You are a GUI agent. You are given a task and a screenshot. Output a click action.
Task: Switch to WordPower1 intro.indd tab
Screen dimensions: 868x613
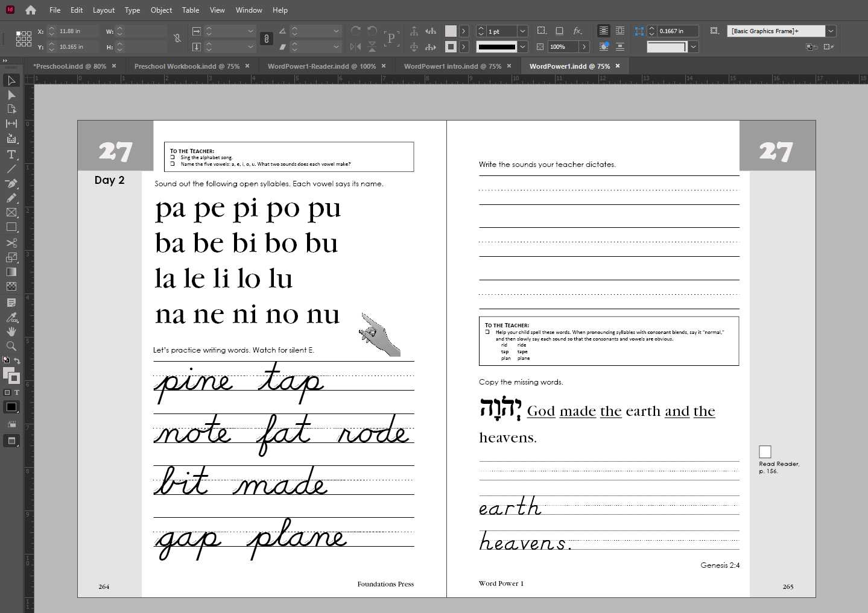(x=452, y=66)
